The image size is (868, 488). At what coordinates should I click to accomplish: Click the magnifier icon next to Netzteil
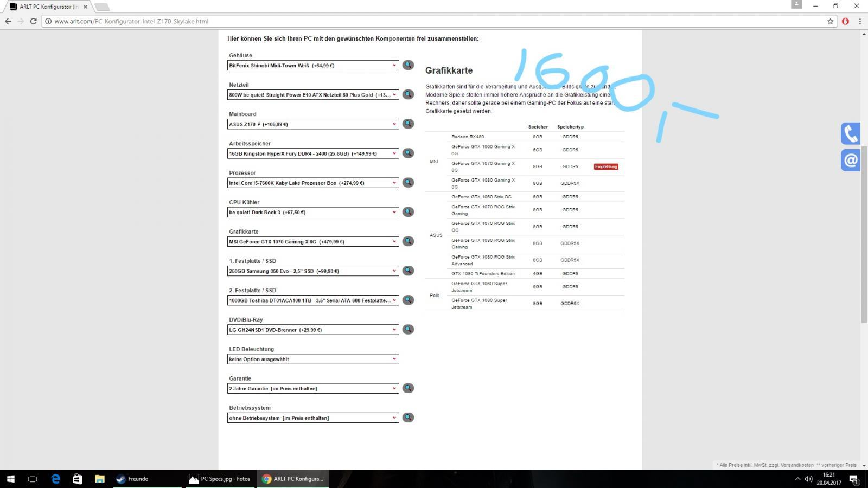(x=408, y=94)
